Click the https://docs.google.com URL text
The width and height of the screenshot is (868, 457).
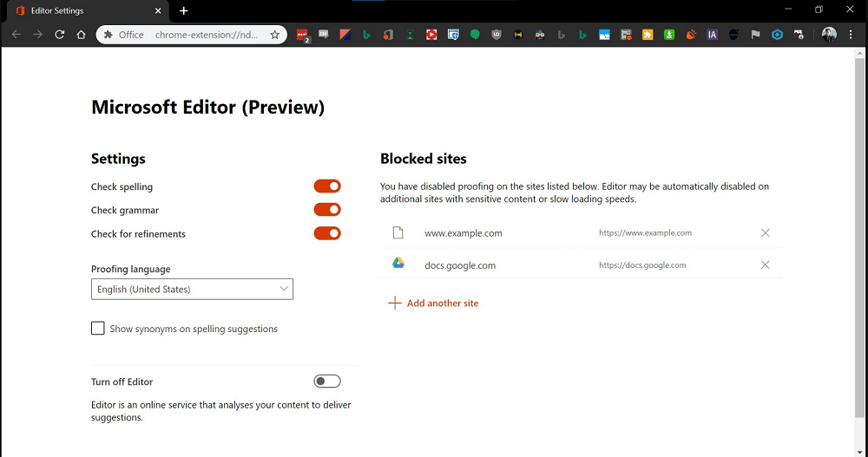click(x=642, y=265)
